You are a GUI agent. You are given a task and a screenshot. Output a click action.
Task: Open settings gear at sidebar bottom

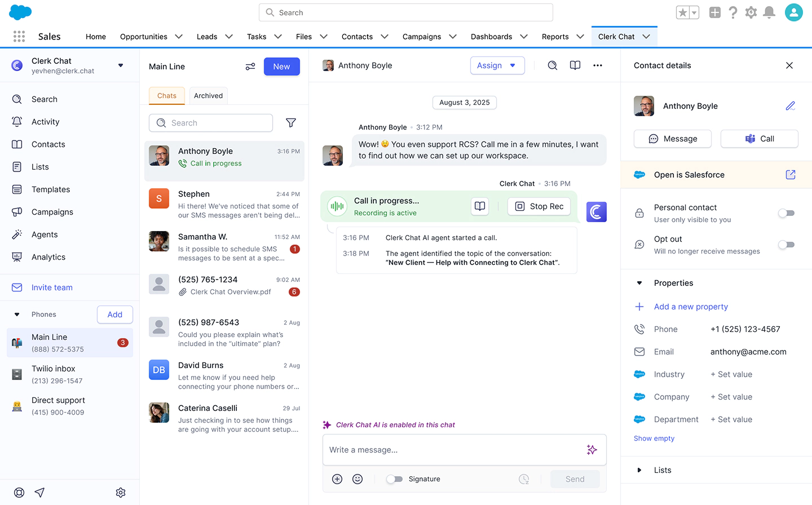pyautogui.click(x=121, y=493)
